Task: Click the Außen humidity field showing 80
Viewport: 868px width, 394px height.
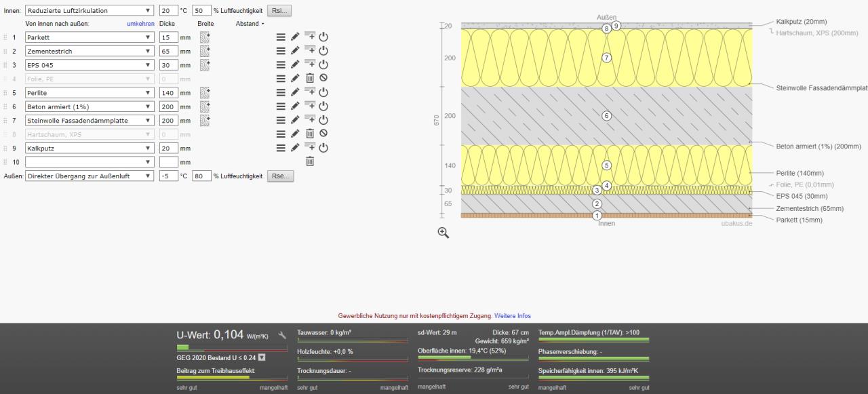Action: (201, 176)
